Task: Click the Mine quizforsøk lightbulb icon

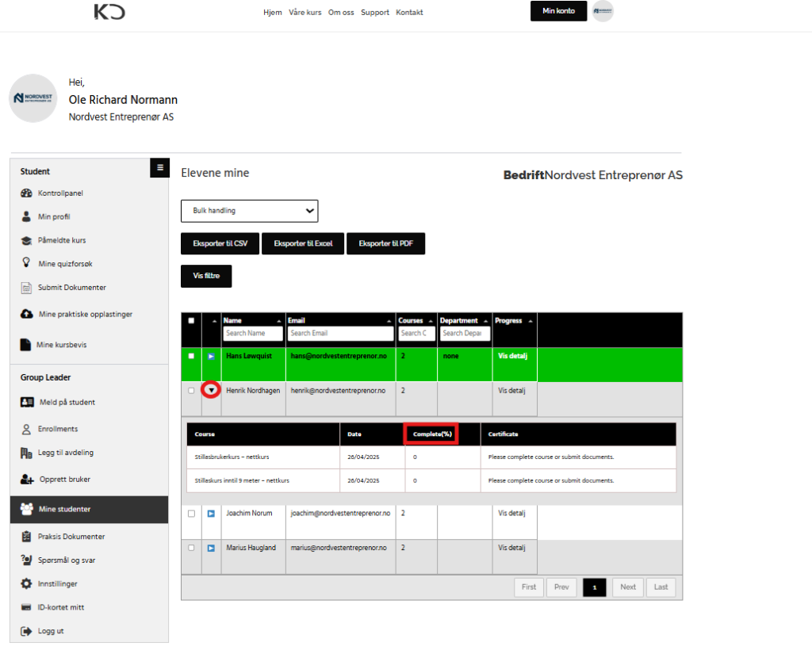Action: pos(26,263)
